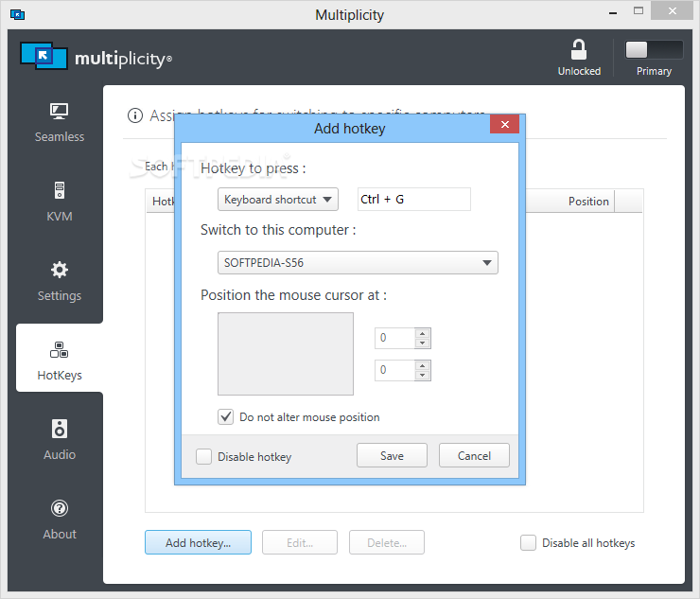Image resolution: width=700 pixels, height=599 pixels.
Task: Increase the second cursor coordinate value
Action: (422, 365)
